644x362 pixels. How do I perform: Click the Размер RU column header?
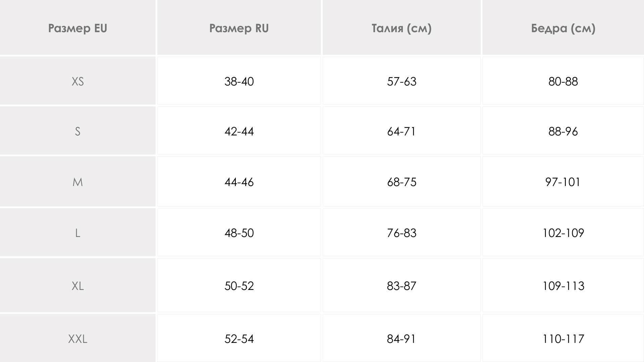[239, 28]
